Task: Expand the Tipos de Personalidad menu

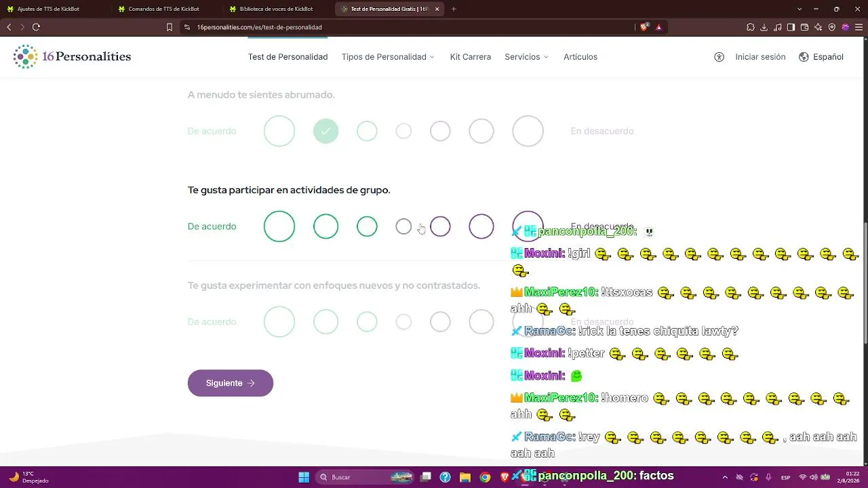Action: (388, 57)
